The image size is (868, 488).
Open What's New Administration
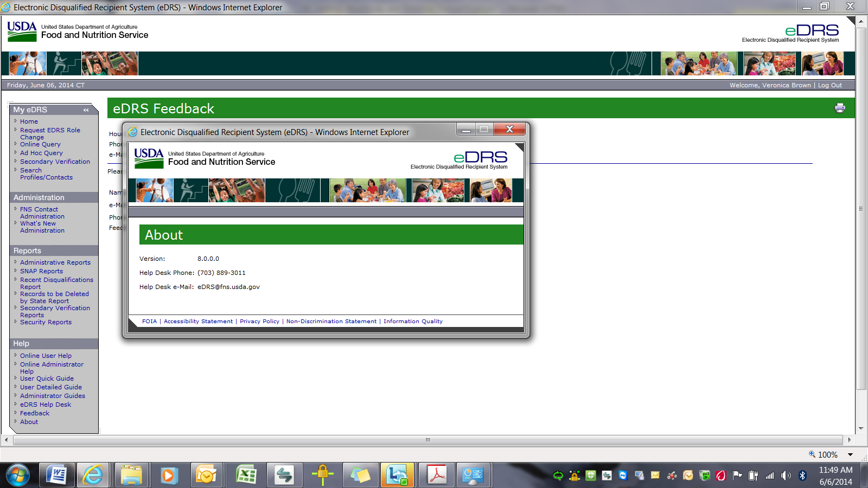42,227
